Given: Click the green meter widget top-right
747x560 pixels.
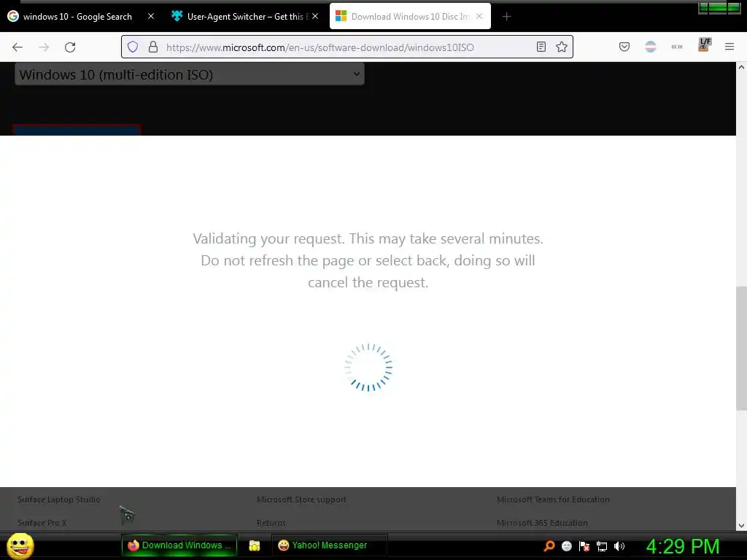Looking at the screenshot, I should click(x=719, y=7).
